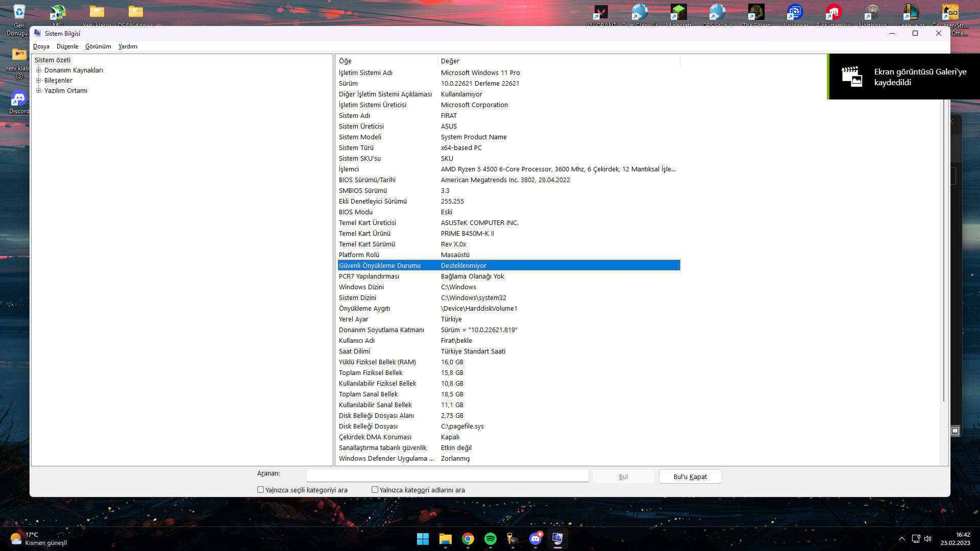Select the İşlemci row

[x=509, y=169]
